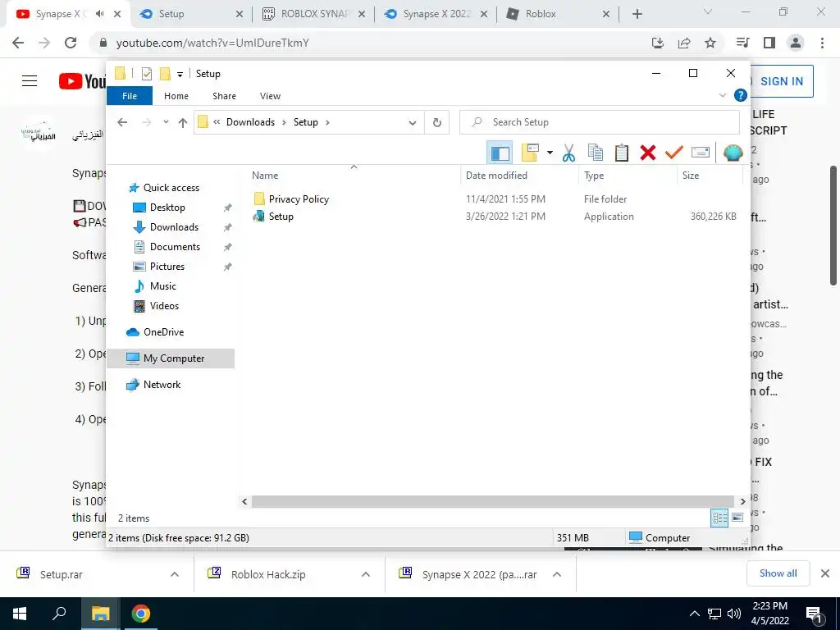Click the Explorer up-one-level arrow
The height and width of the screenshot is (630, 840).
click(183, 123)
